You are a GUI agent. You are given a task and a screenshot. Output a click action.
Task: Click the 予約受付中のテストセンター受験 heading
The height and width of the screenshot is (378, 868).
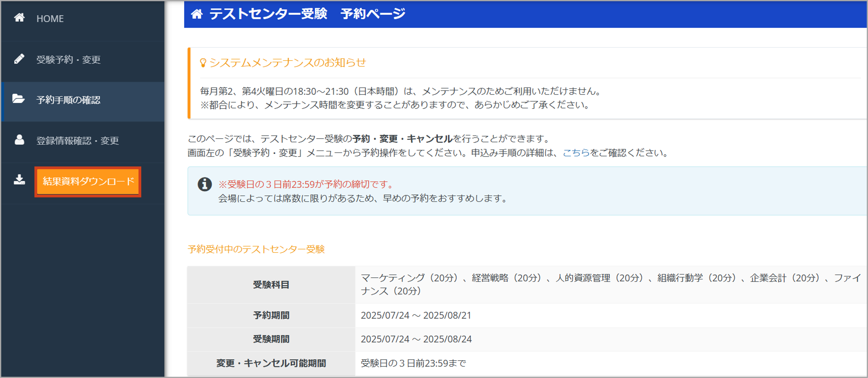(256, 249)
